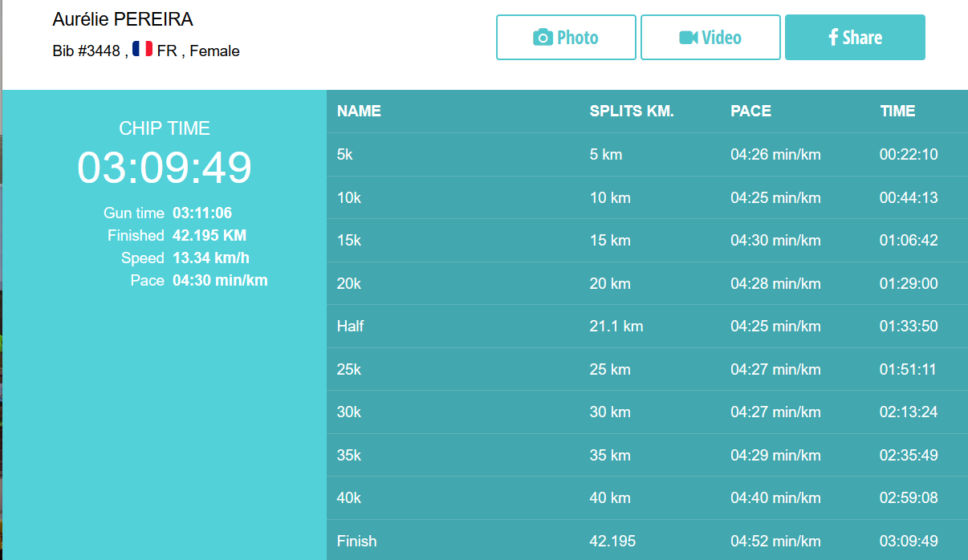The height and width of the screenshot is (560, 968).
Task: Click the 35k pace 04:29 min/km
Action: pyautogui.click(x=775, y=456)
